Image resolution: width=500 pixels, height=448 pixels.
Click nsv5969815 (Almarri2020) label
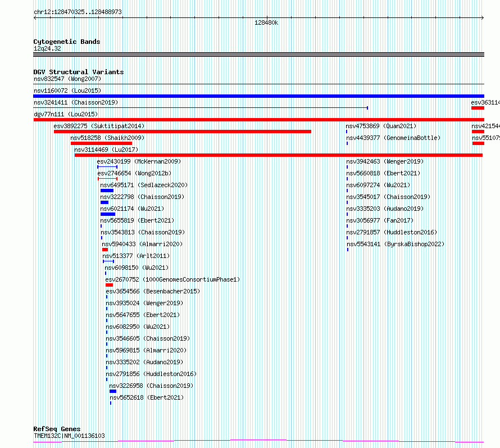(x=147, y=350)
